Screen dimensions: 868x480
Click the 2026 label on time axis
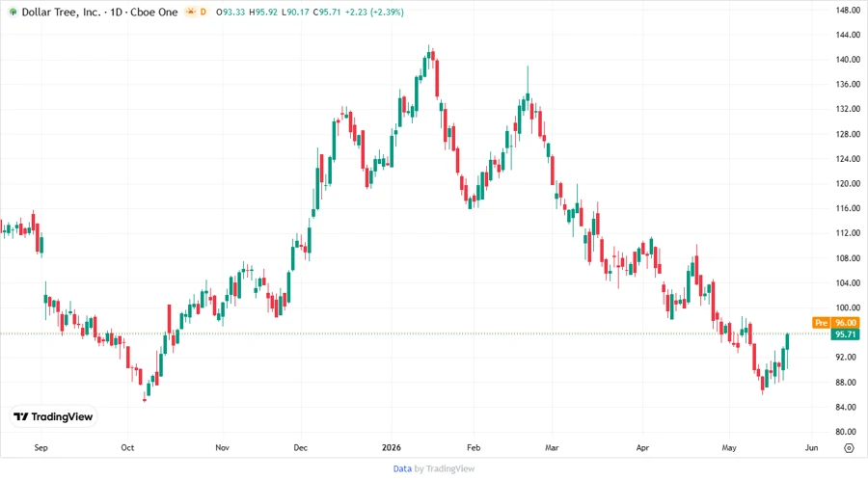(x=392, y=447)
